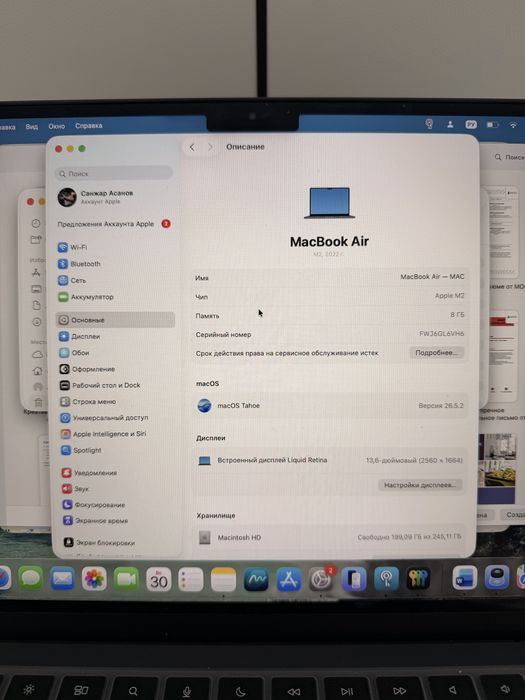Open Уведомления notification settings

click(x=89, y=472)
